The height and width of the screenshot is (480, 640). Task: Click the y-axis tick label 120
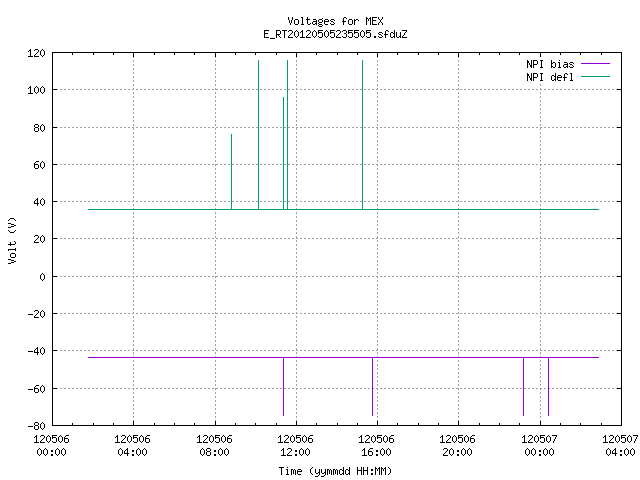36,53
